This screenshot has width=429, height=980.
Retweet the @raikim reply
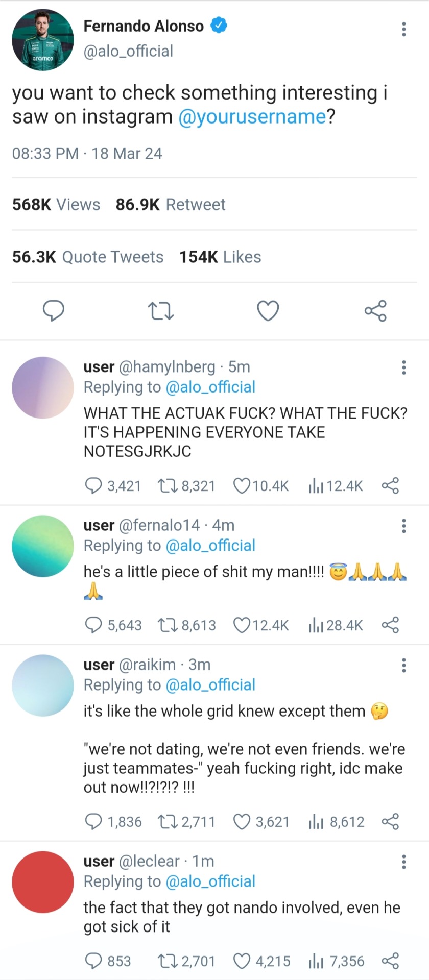166,822
